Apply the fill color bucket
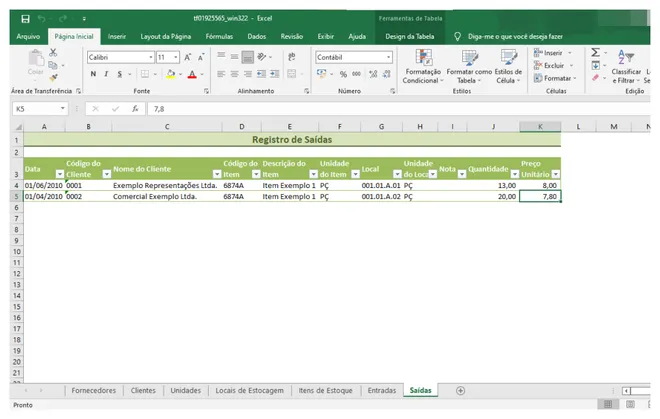The width and height of the screenshot is (660, 419). point(170,74)
